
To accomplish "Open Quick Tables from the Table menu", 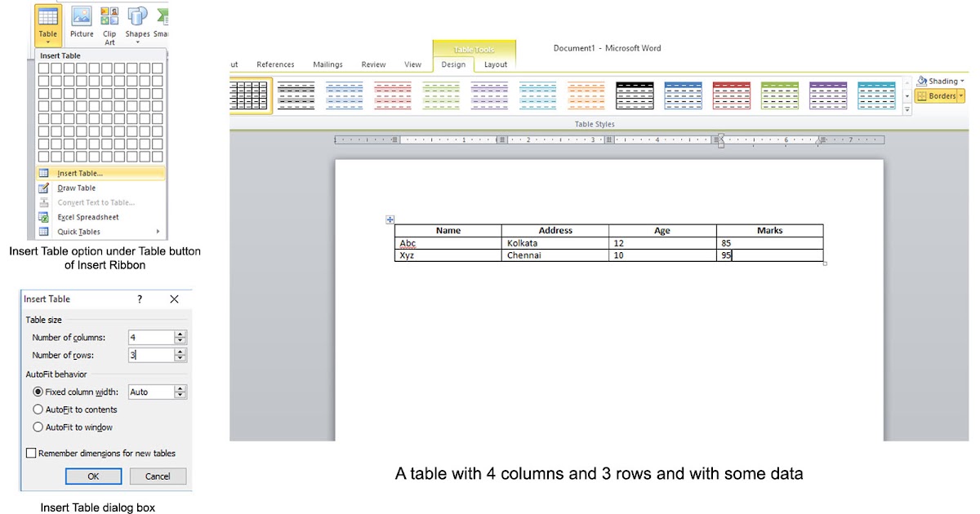I will coord(80,231).
